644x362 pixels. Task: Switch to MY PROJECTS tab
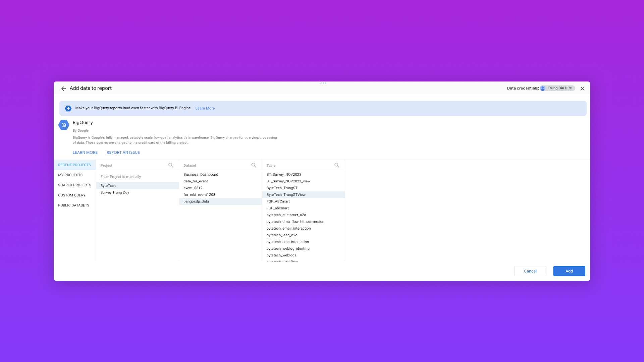click(x=70, y=175)
